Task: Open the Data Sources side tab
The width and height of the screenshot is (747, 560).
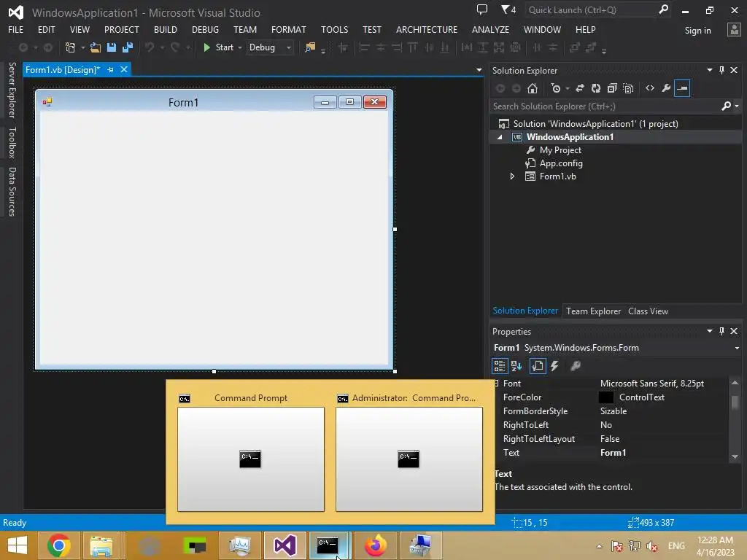Action: pos(12,192)
